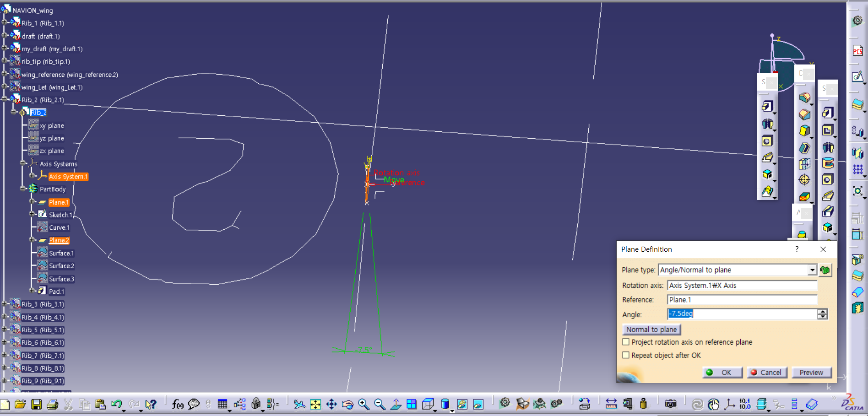The image size is (868, 416).
Task: Collapse the PartBody tree node
Action: (23, 188)
